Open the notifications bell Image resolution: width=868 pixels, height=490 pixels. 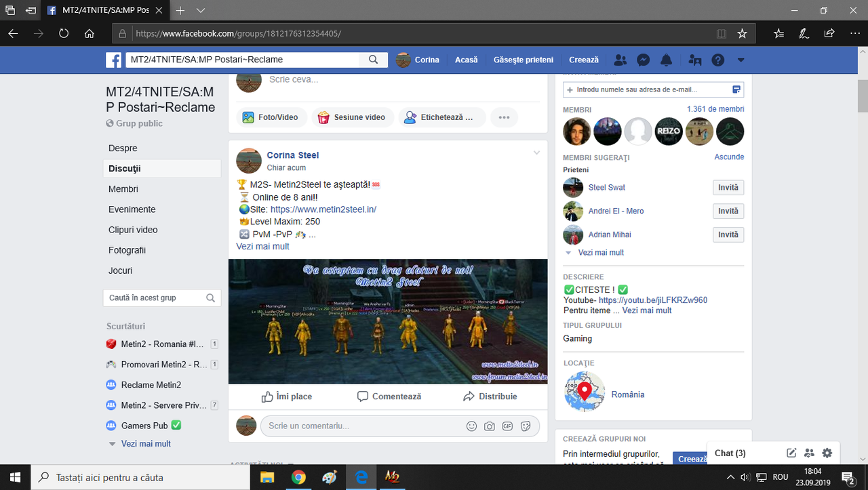click(x=667, y=60)
